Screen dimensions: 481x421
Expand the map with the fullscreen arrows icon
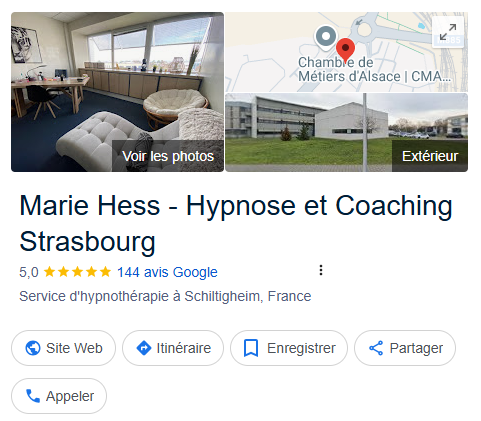click(448, 32)
